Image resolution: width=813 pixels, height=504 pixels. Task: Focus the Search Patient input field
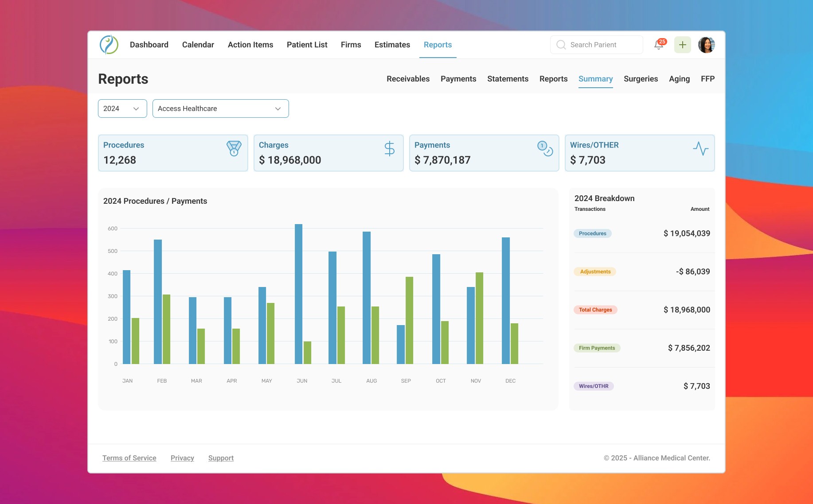point(597,45)
